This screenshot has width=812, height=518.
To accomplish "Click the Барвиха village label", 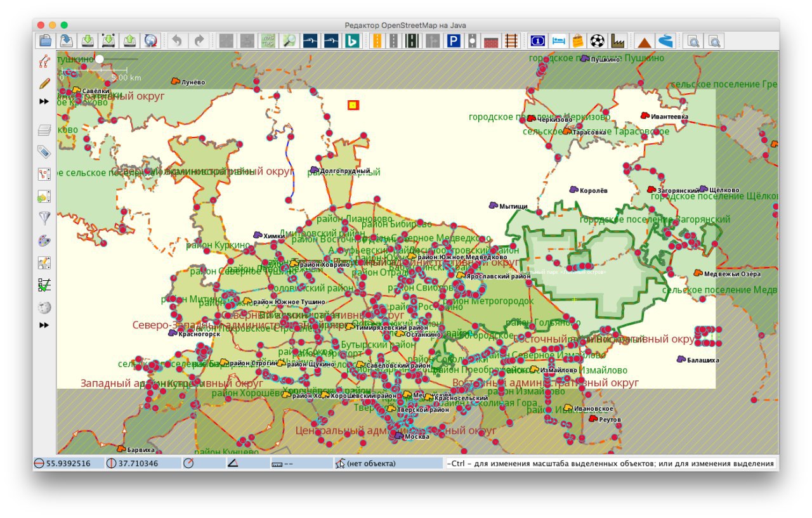I will (x=140, y=450).
